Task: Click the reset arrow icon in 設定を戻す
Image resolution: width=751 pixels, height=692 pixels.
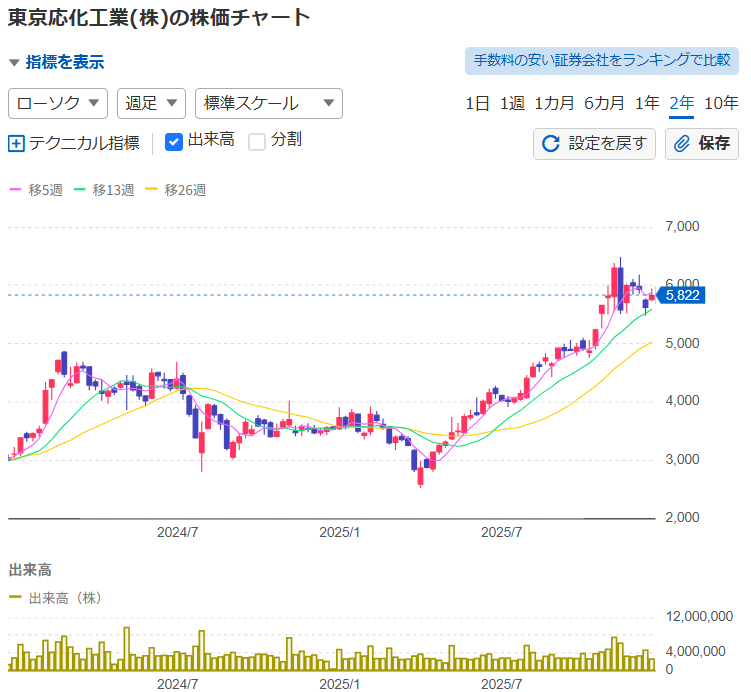Action: tap(551, 144)
